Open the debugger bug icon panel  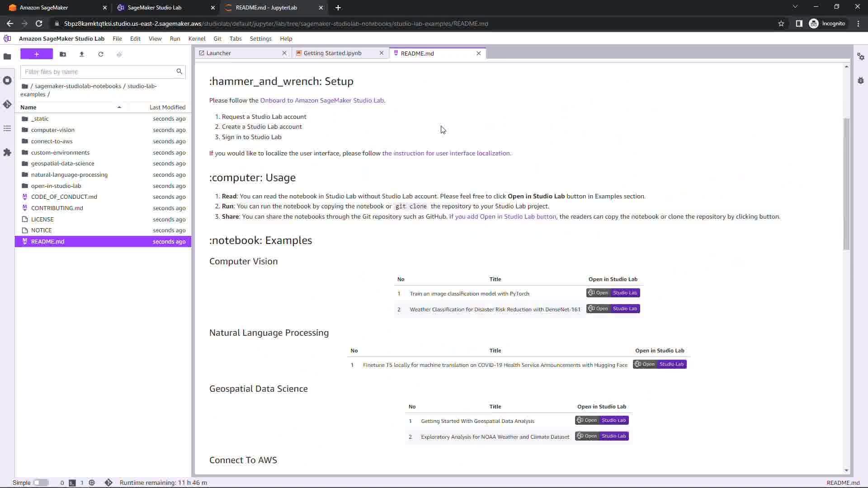861,80
